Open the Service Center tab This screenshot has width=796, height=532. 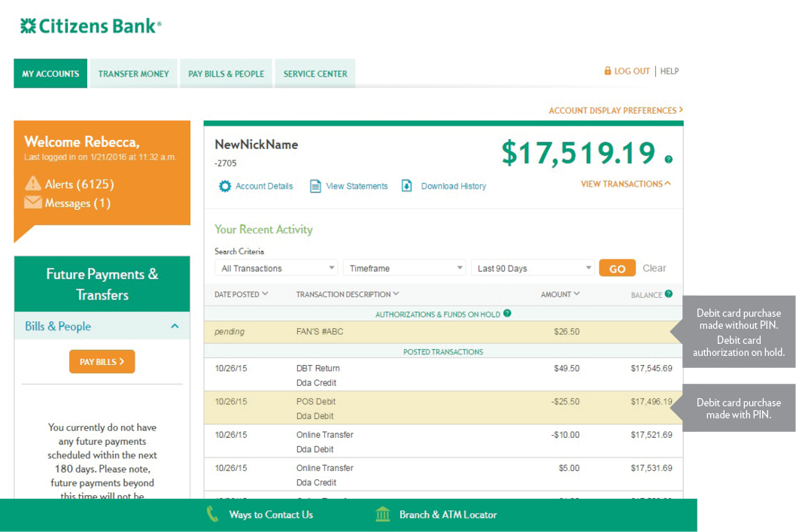click(x=314, y=73)
